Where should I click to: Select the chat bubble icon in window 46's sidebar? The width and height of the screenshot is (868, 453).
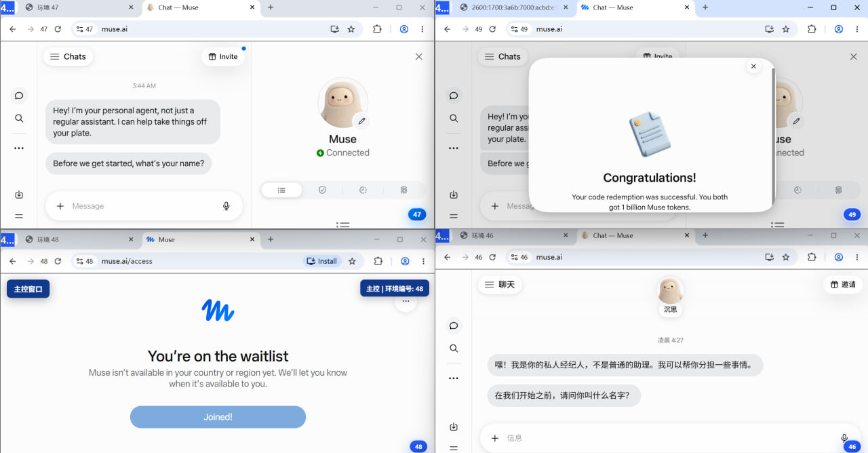pos(454,326)
